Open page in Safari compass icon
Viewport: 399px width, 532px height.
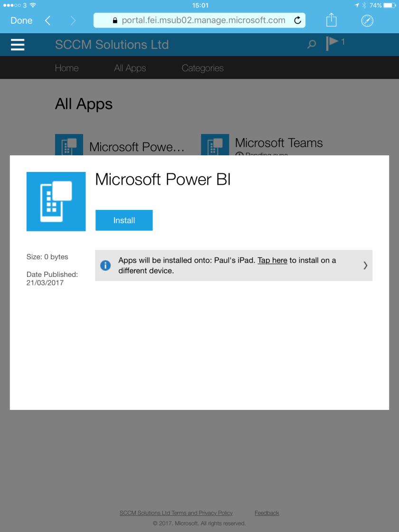[367, 20]
